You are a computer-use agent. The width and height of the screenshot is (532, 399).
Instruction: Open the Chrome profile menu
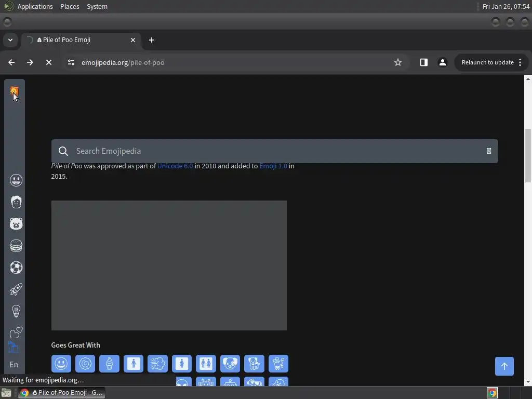click(x=443, y=62)
